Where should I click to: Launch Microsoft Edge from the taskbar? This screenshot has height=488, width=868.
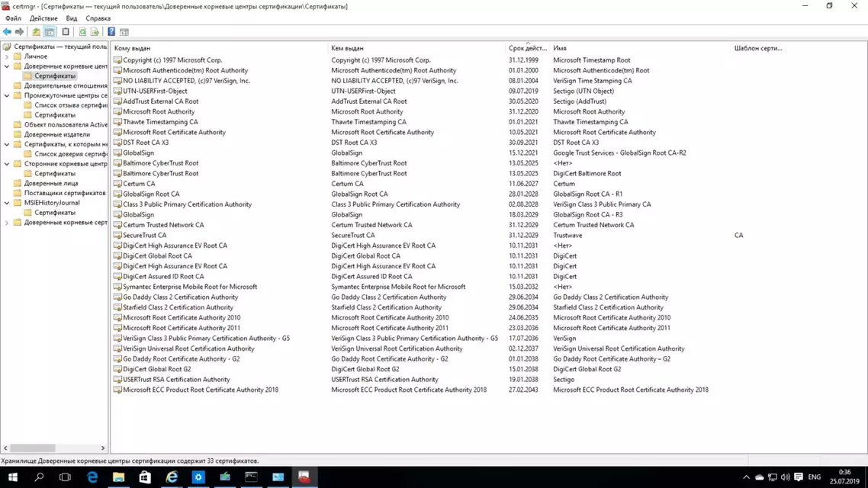tap(92, 477)
